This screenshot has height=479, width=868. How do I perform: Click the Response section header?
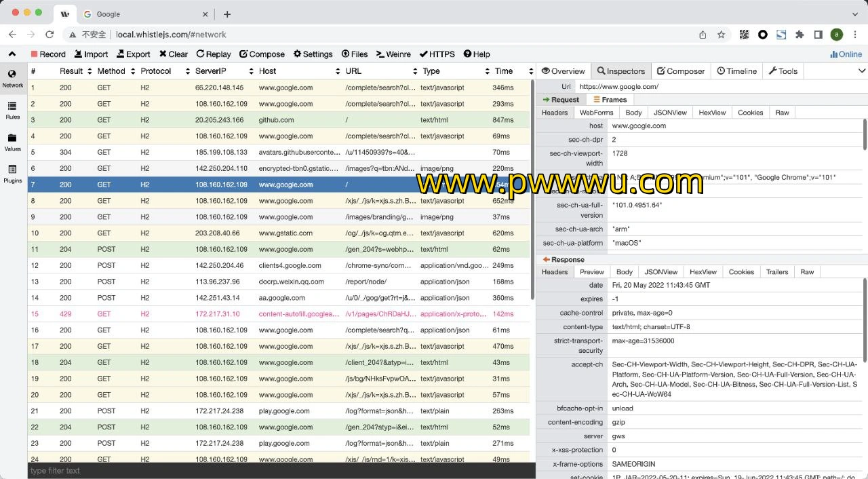click(564, 260)
